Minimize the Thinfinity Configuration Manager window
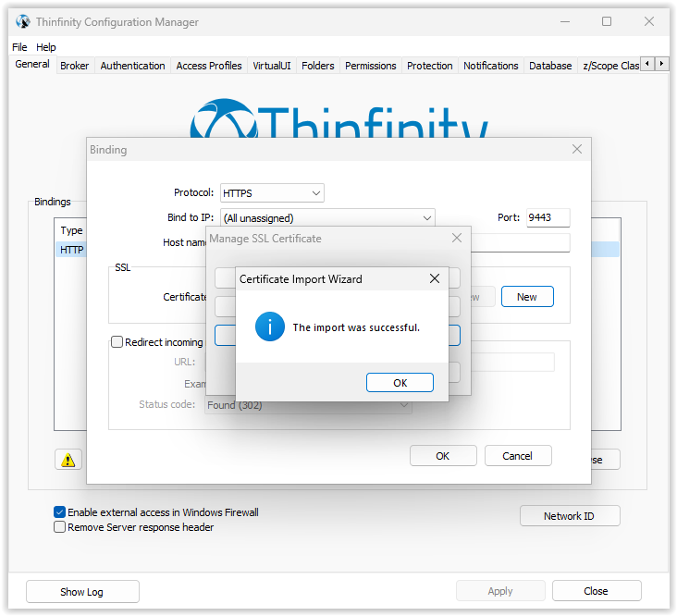The height and width of the screenshot is (616, 677). (565, 21)
